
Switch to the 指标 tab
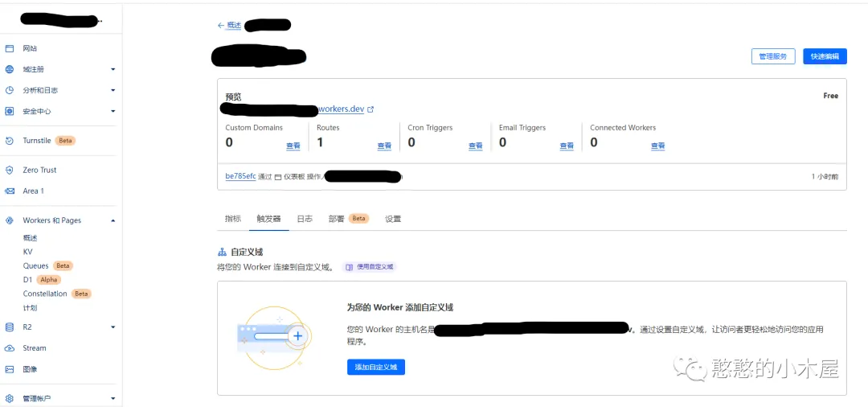click(x=233, y=219)
